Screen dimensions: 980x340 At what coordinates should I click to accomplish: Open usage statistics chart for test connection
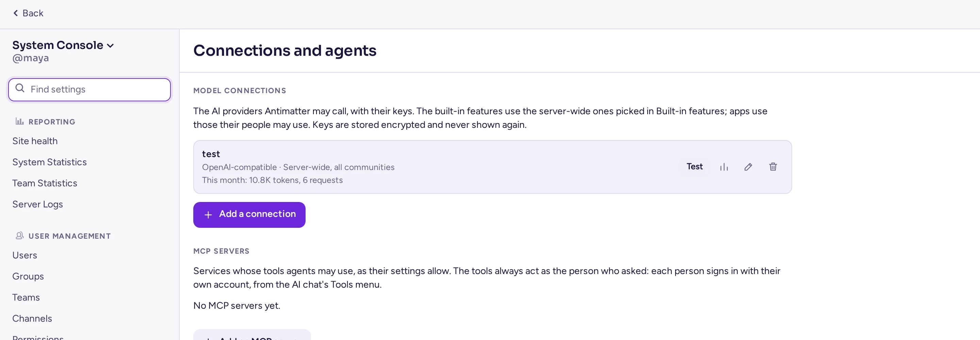click(x=723, y=167)
